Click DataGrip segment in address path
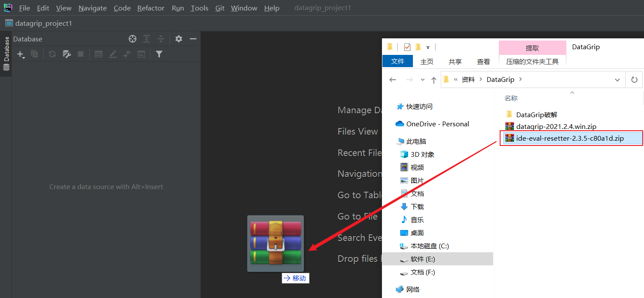Viewport: 644px width, 298px height. coord(501,80)
